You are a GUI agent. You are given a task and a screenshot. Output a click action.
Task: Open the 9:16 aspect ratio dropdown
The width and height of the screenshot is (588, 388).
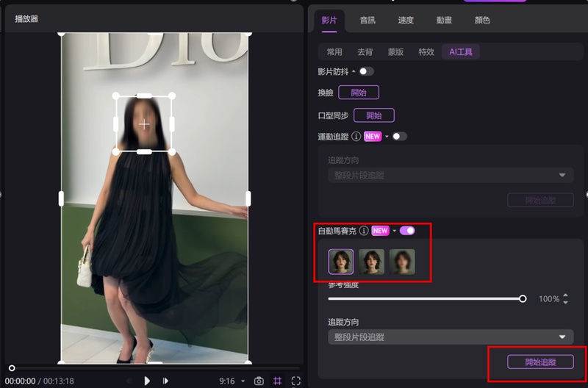pyautogui.click(x=232, y=381)
